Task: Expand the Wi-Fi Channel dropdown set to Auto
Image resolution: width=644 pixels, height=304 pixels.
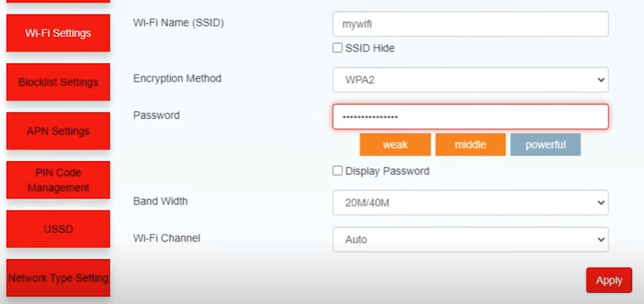Action: tap(470, 239)
